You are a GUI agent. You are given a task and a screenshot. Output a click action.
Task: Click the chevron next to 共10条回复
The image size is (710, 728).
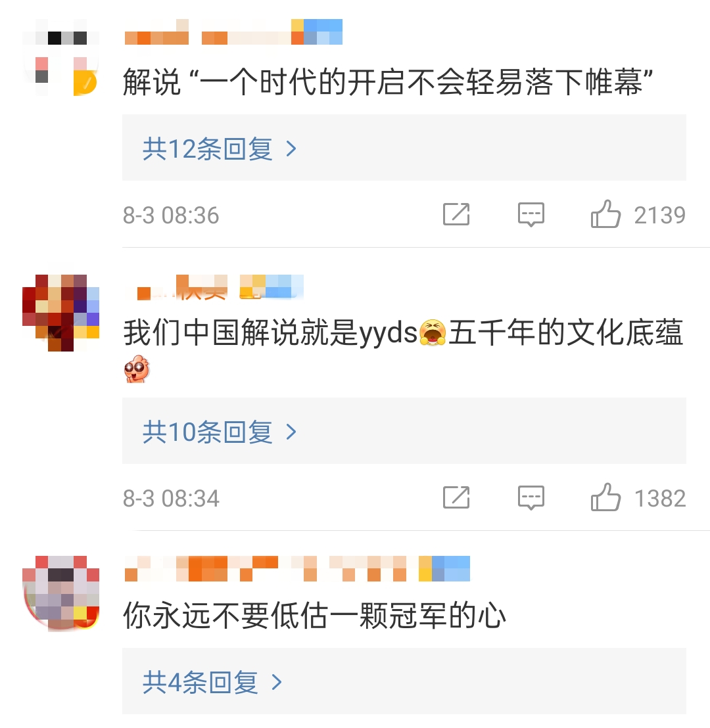[291, 432]
